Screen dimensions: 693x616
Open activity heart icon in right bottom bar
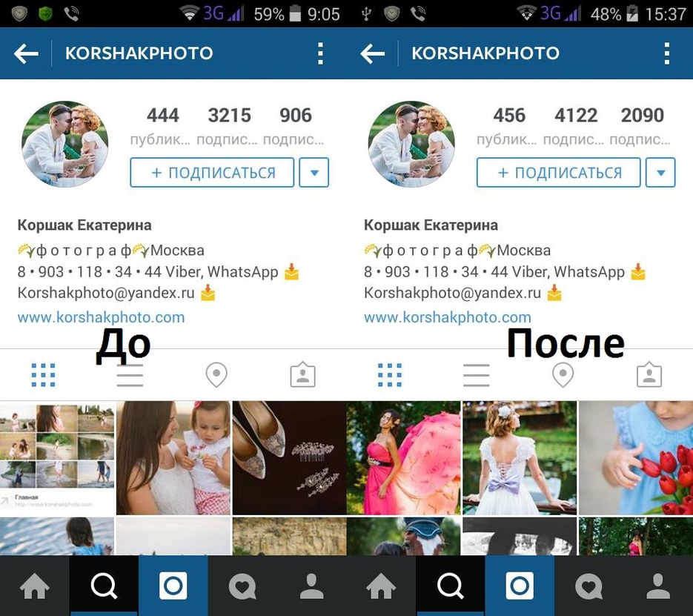(589, 586)
